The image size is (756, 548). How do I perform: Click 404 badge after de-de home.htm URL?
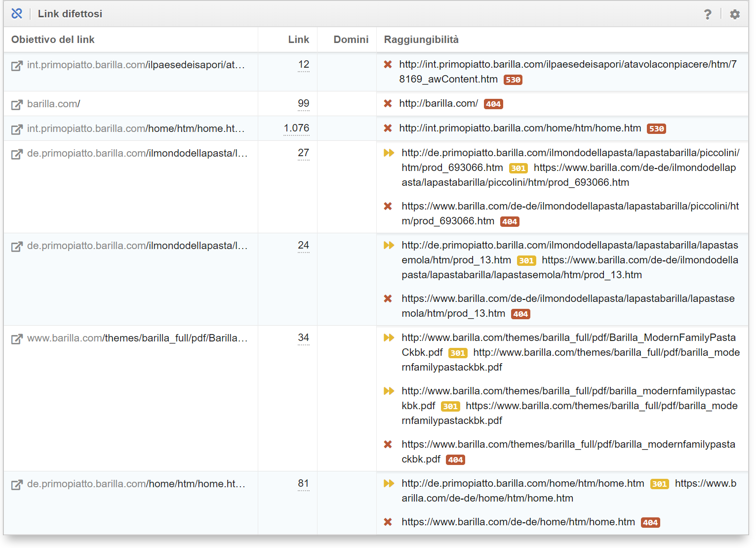(x=650, y=522)
